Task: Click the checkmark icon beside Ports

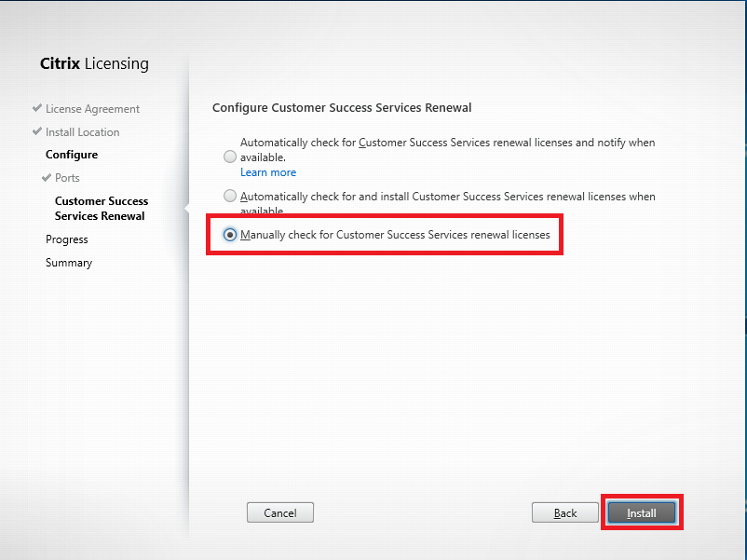Action: pos(46,178)
